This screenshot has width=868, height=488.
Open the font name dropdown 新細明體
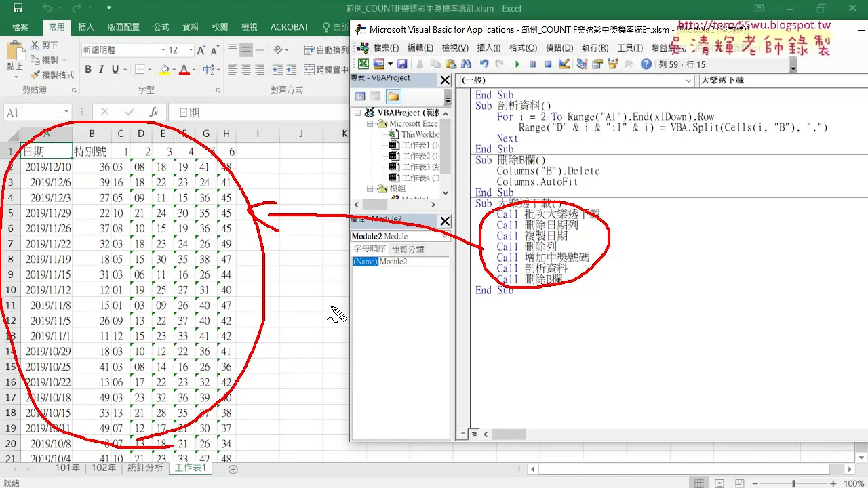[x=163, y=50]
